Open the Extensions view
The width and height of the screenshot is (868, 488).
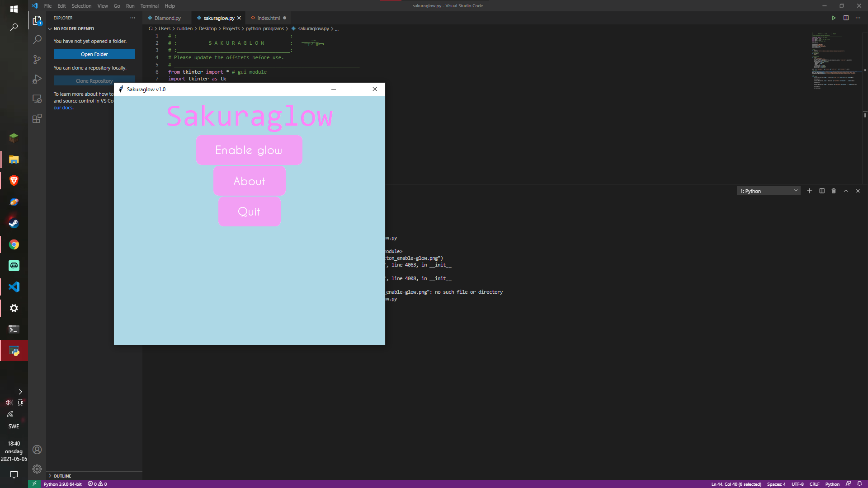(37, 118)
